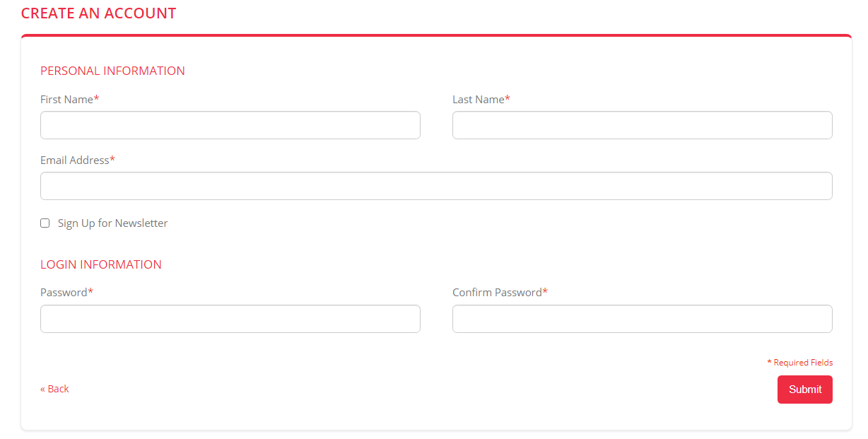
Task: Go back using the « Back link
Action: tap(54, 389)
